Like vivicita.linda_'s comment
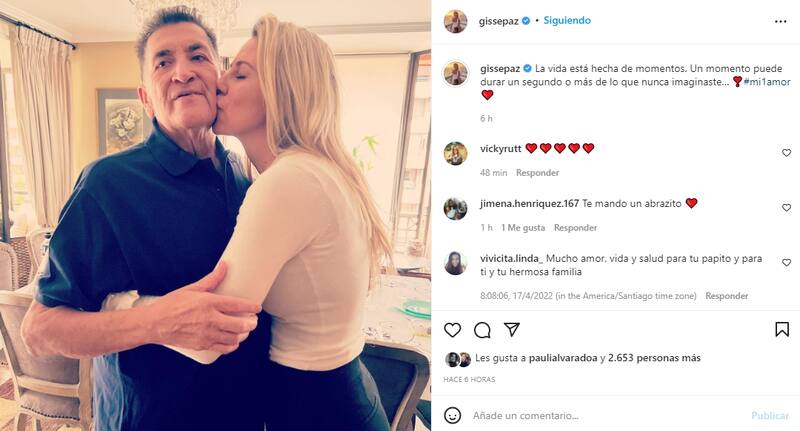 pyautogui.click(x=786, y=262)
